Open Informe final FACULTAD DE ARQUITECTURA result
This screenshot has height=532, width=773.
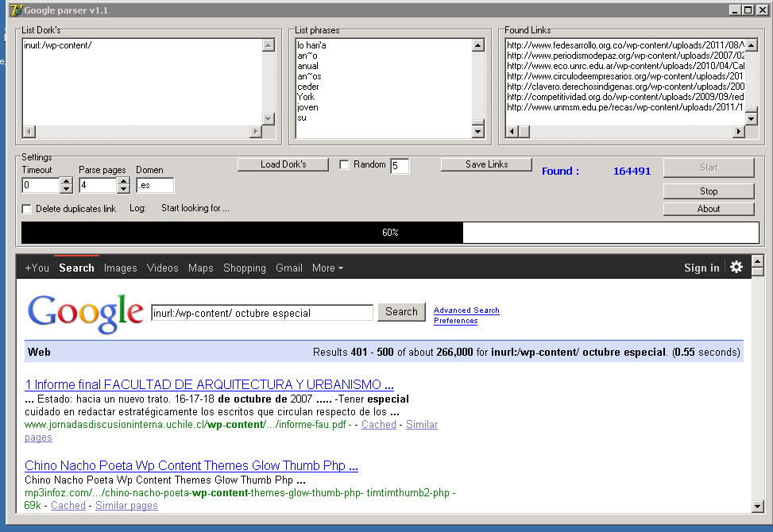(x=209, y=385)
